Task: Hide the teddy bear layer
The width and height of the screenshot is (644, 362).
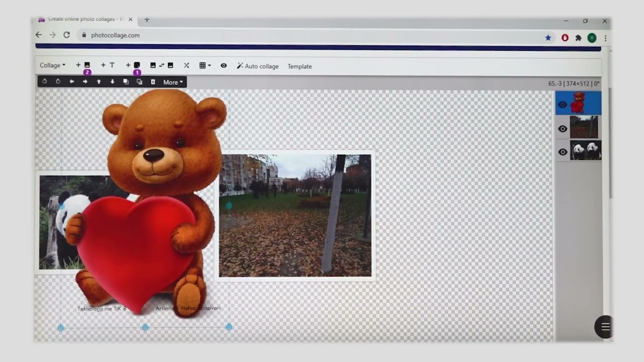Action: (x=562, y=105)
